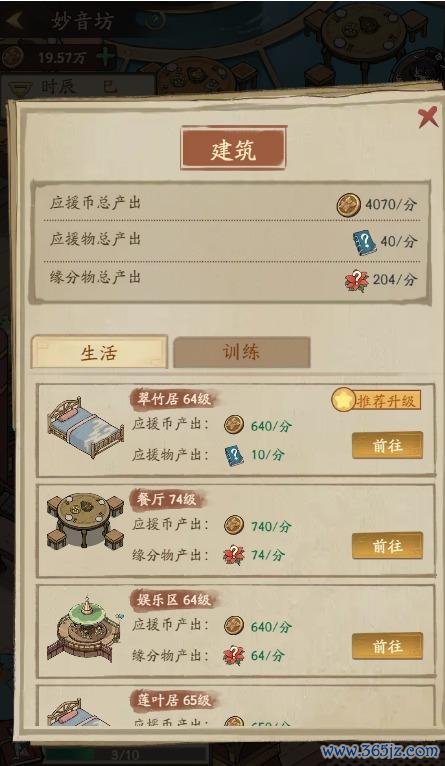Viewport: 445px width, 766px height.
Task: Click the back arrow beside 妙音坊
Action: click(x=15, y=22)
